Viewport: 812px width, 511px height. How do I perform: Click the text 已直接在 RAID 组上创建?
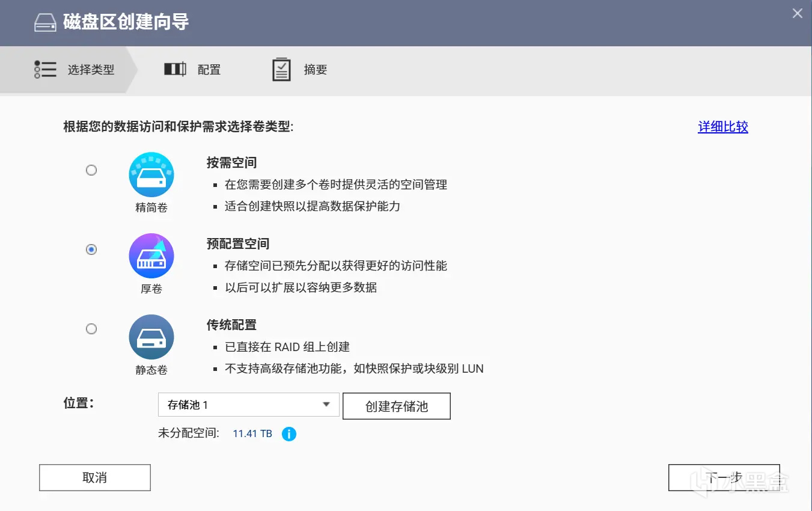287,347
